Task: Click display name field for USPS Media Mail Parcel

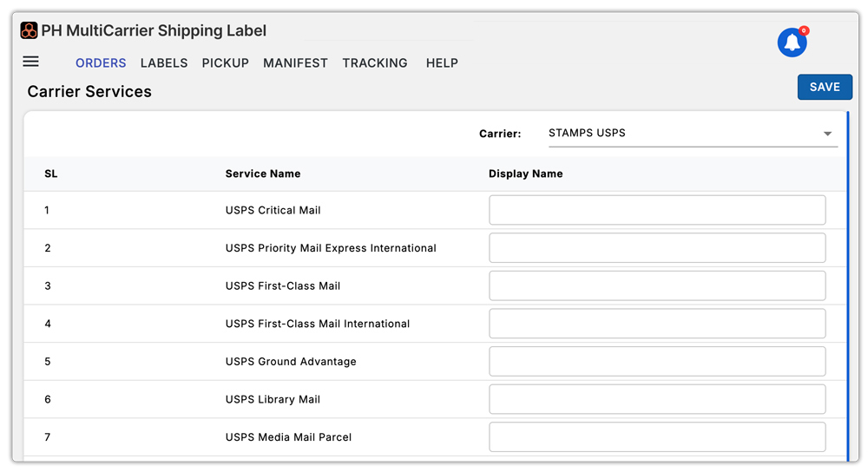Action: pyautogui.click(x=657, y=436)
